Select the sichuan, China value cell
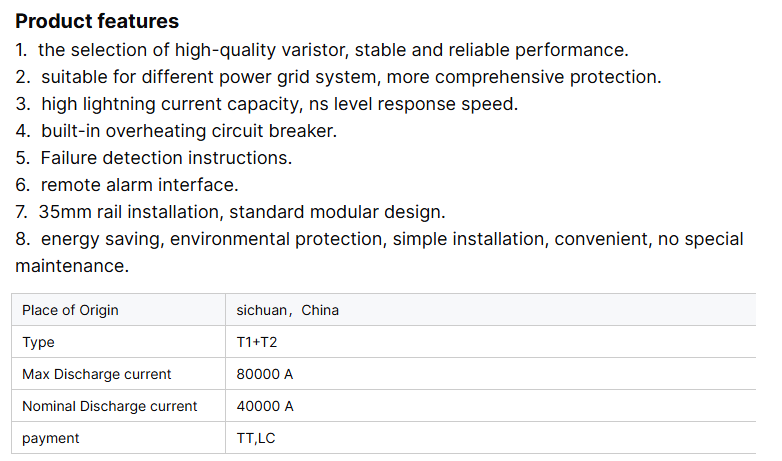Viewport: 782px width, 461px height. click(288, 310)
